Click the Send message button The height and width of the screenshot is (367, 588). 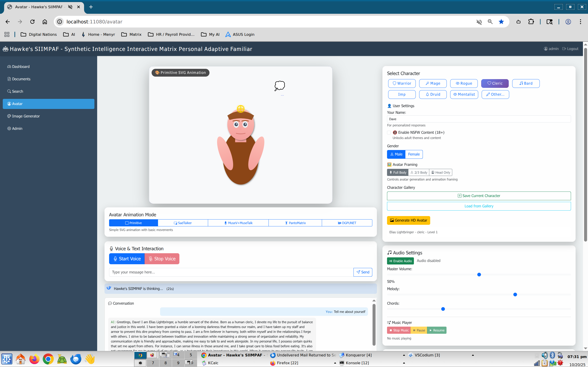(362, 272)
